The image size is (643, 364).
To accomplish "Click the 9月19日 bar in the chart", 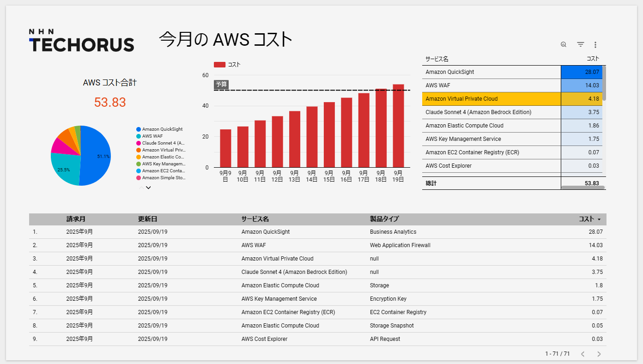I will pos(398,126).
